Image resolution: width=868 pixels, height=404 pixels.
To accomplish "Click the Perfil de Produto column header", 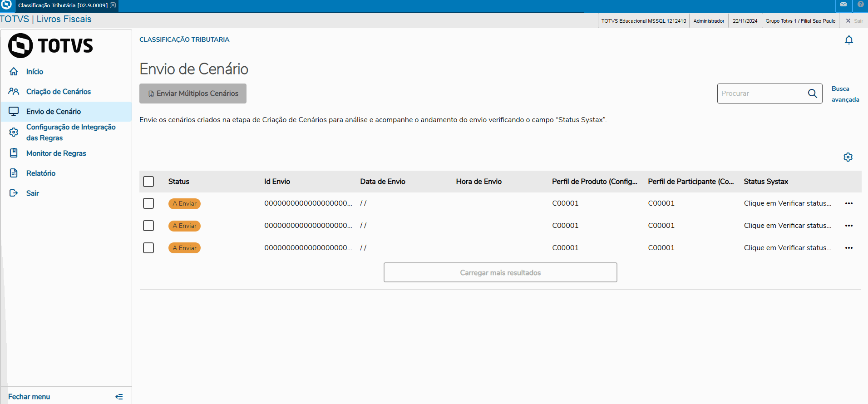I will [595, 182].
